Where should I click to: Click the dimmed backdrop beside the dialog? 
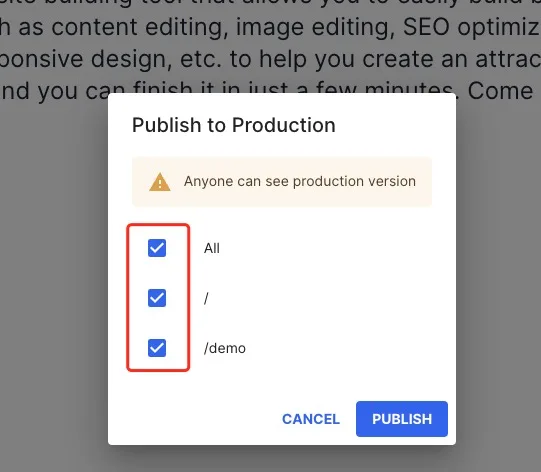[x=53, y=276]
